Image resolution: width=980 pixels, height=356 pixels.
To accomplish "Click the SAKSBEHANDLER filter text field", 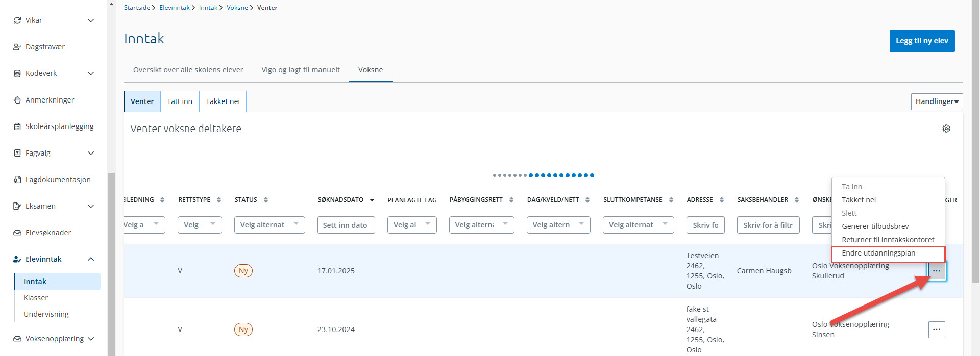I will tap(768, 225).
